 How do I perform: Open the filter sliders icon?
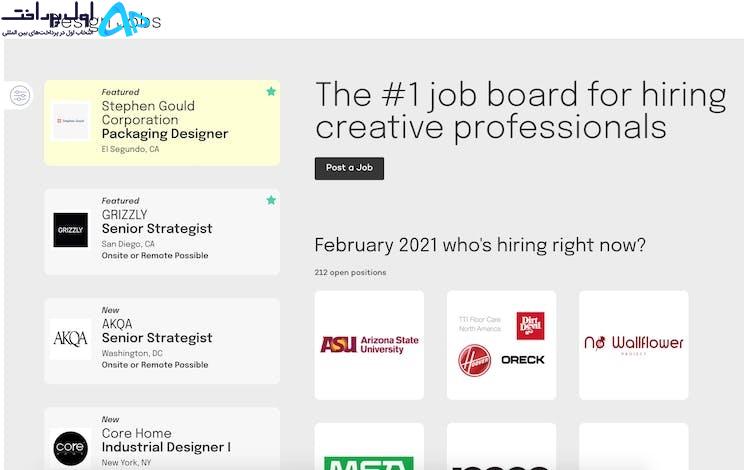pos(20,95)
